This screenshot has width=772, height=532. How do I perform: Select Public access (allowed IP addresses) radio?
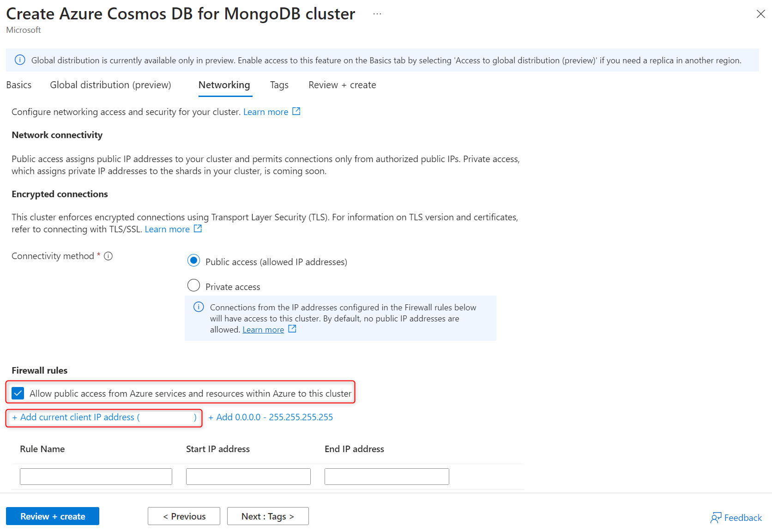tap(194, 260)
